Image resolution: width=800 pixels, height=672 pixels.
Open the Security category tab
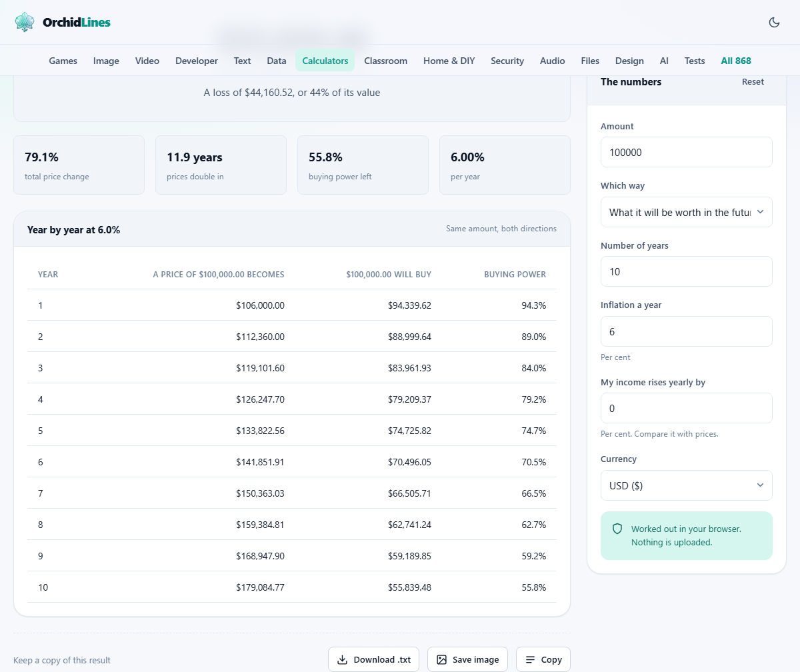507,61
